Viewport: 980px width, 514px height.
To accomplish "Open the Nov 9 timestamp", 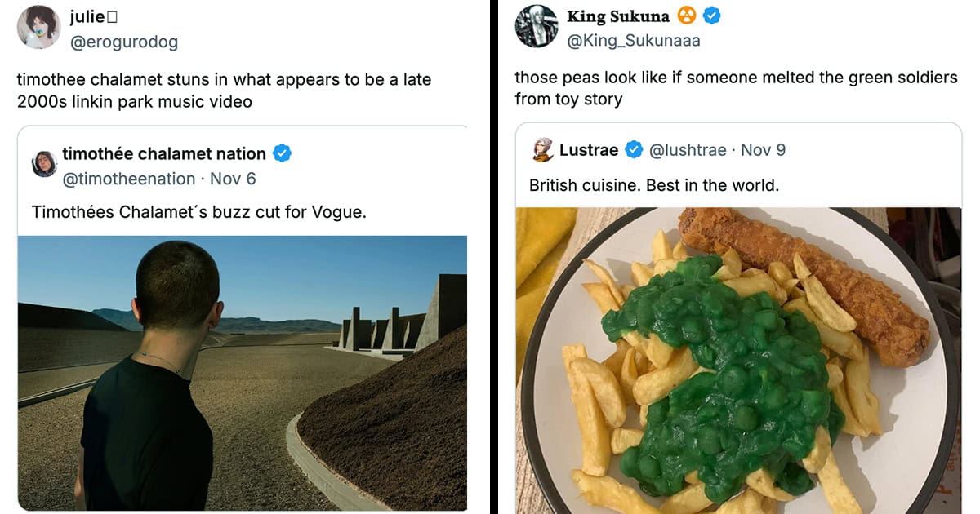I will click(x=763, y=150).
